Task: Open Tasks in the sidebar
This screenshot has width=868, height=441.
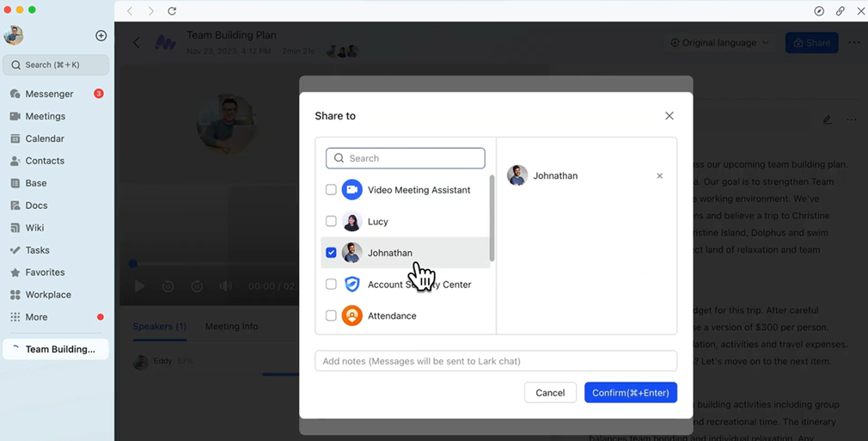Action: 37,250
